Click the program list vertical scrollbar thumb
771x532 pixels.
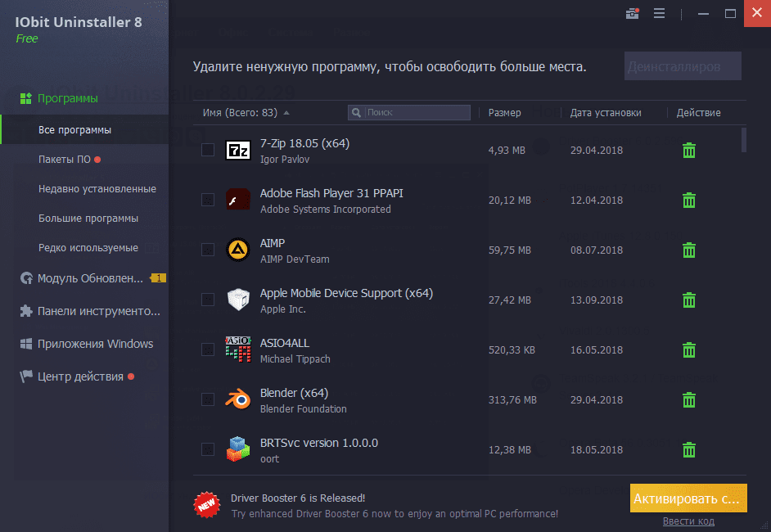[744, 140]
